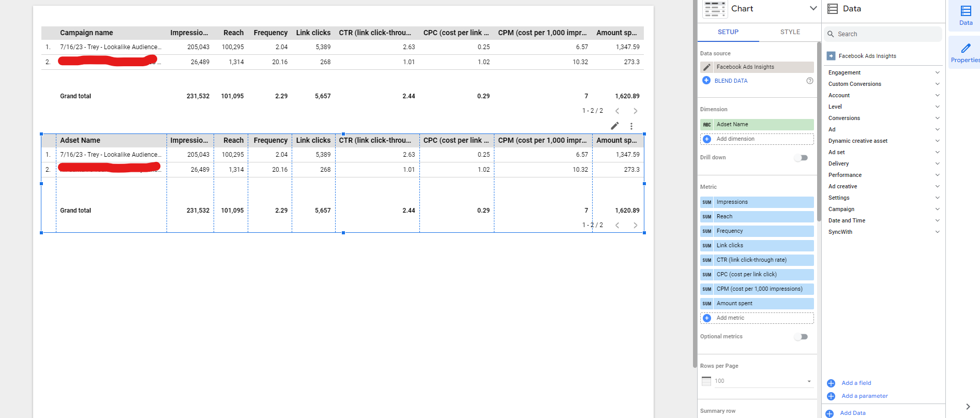Switch to the STYLE tab
Screen dimensions: 980x418
(790, 32)
